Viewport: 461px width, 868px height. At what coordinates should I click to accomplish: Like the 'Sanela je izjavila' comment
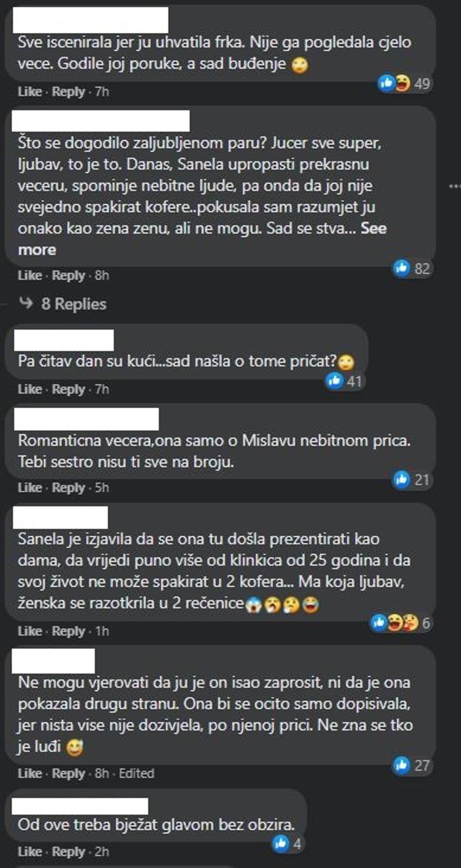30,631
